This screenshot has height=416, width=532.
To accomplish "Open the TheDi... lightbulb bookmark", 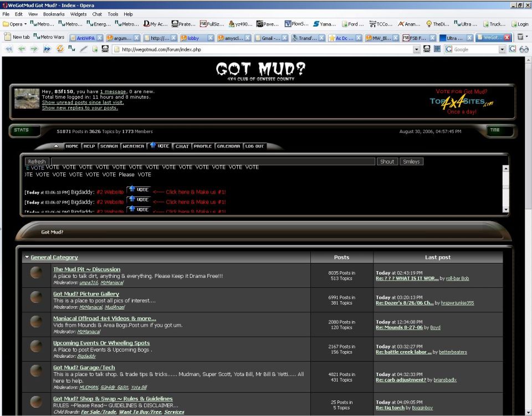I will tap(438, 24).
